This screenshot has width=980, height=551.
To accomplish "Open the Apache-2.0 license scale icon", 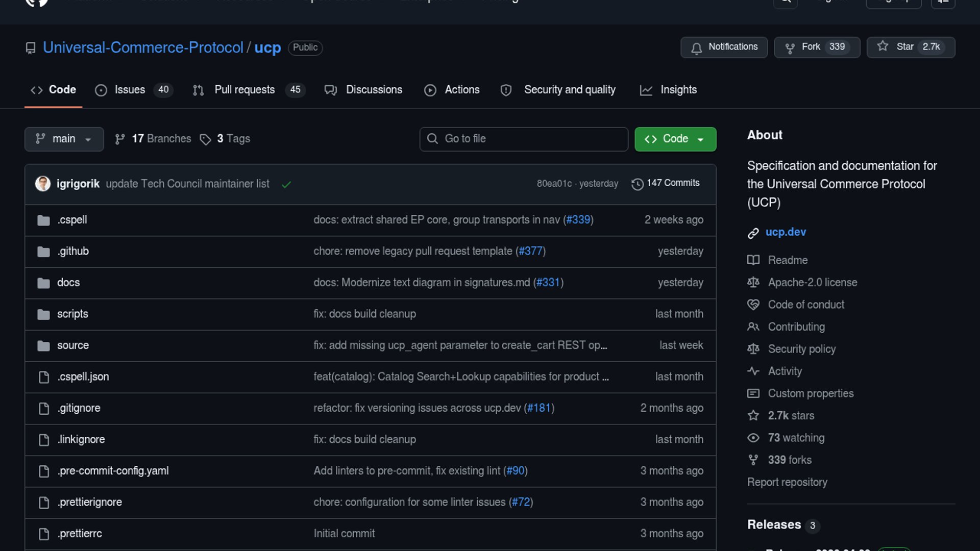I will (x=753, y=282).
